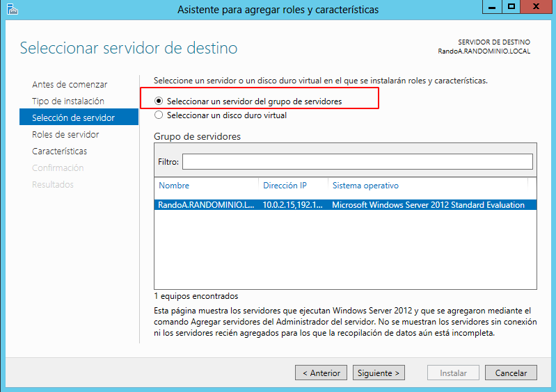Open the 'Antes de comenzar' step

pos(70,84)
